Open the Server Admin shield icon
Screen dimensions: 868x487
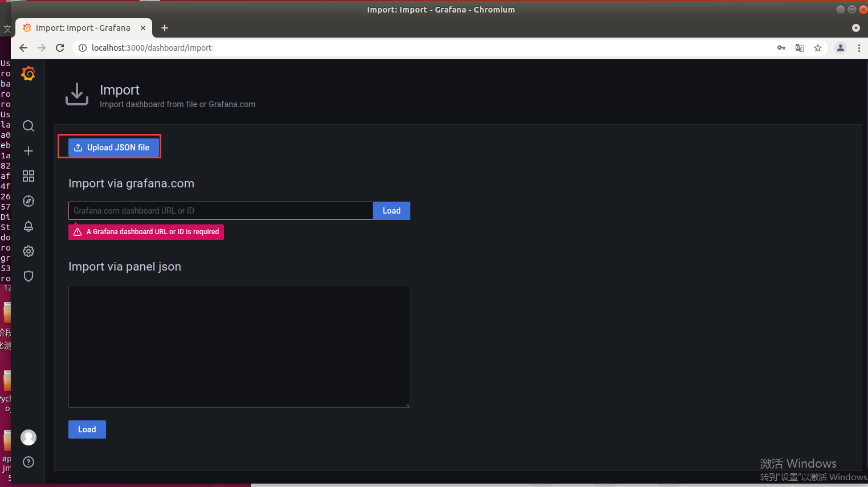[28, 276]
